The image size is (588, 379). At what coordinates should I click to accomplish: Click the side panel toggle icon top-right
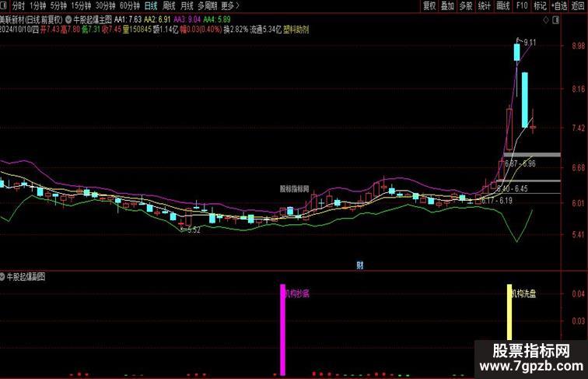(x=556, y=20)
